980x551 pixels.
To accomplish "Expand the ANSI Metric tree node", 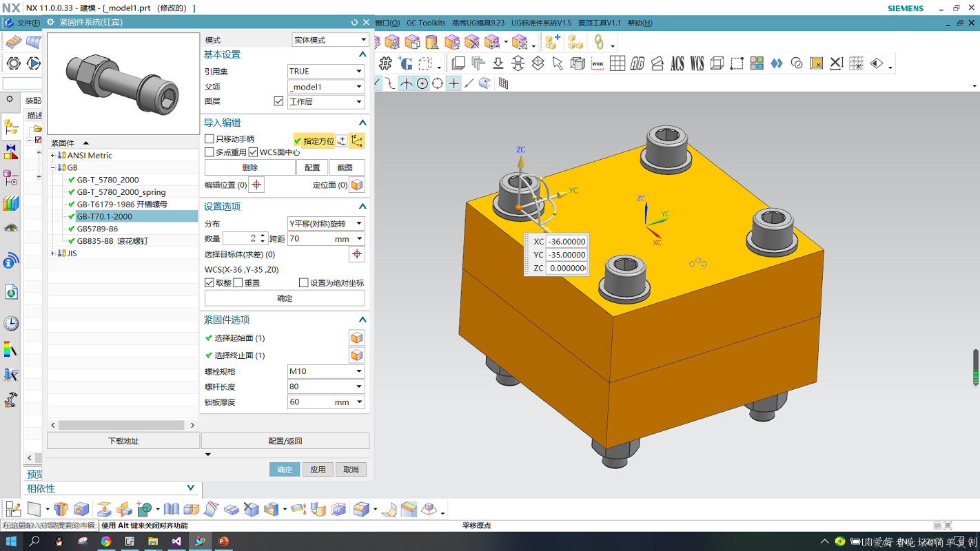I will (53, 156).
